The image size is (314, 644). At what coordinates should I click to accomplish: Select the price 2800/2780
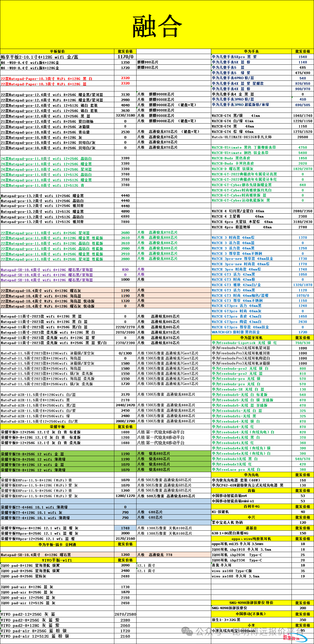(125, 421)
